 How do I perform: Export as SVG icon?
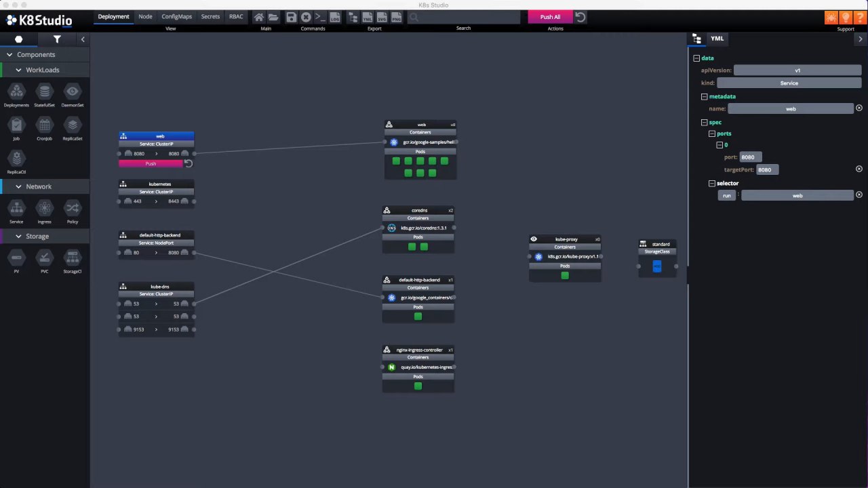point(382,17)
